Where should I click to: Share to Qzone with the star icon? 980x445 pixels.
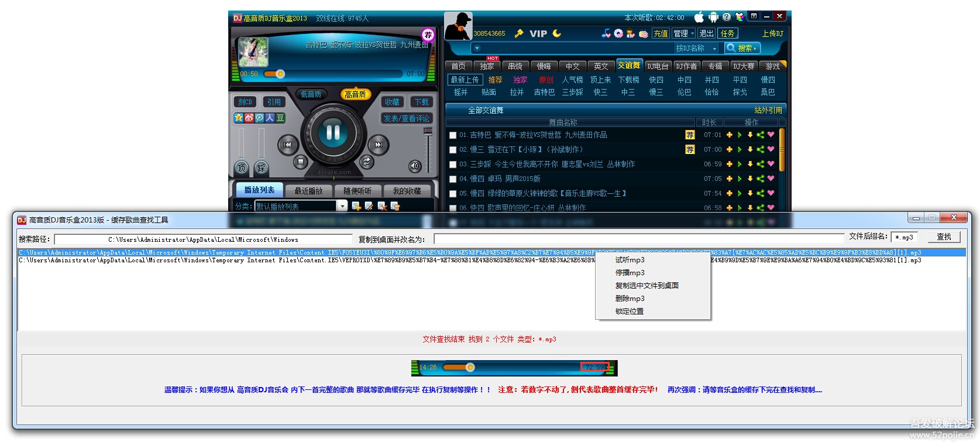pos(239,118)
